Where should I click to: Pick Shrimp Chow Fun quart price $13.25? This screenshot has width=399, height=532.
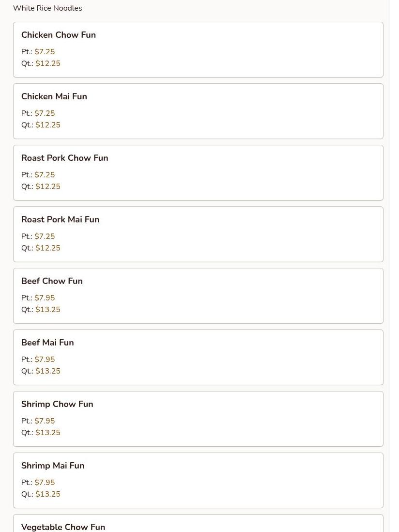[47, 433]
